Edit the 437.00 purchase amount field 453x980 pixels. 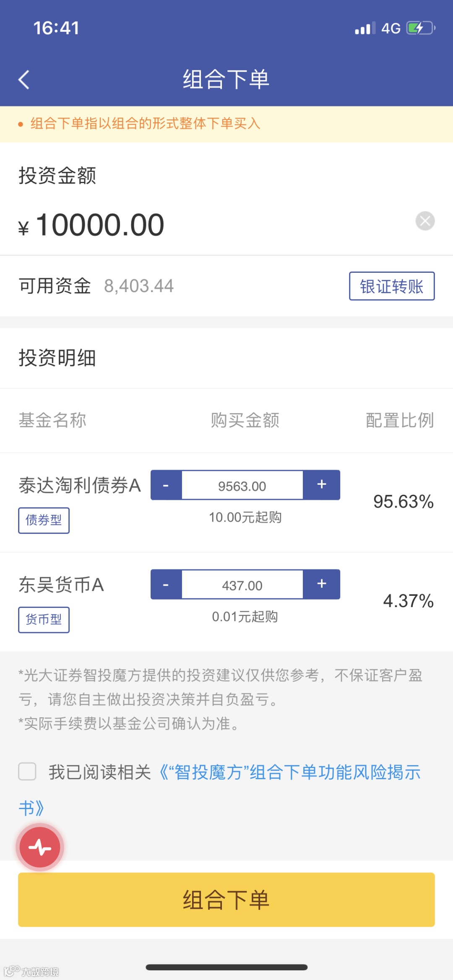coord(242,584)
